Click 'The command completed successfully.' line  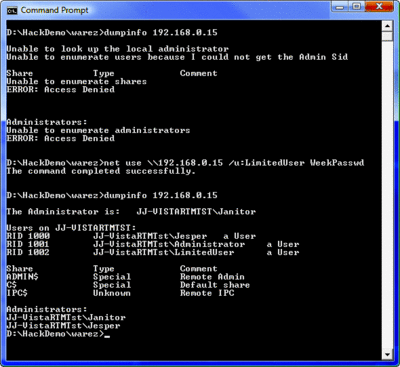pos(101,171)
